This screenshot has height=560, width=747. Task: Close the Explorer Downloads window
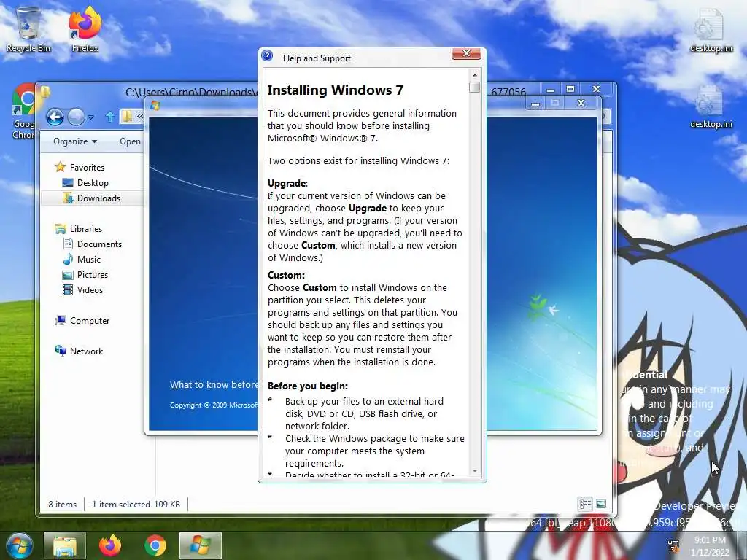point(596,89)
